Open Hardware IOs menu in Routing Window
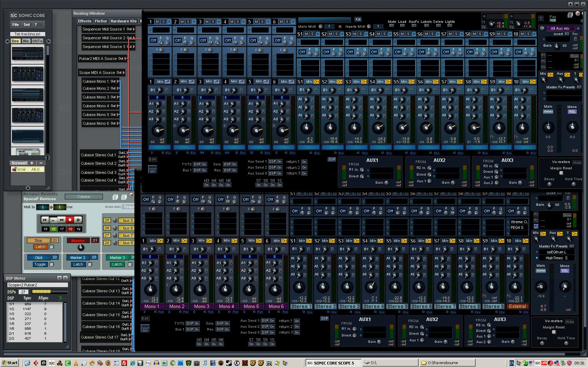The image size is (588, 368). tap(124, 21)
